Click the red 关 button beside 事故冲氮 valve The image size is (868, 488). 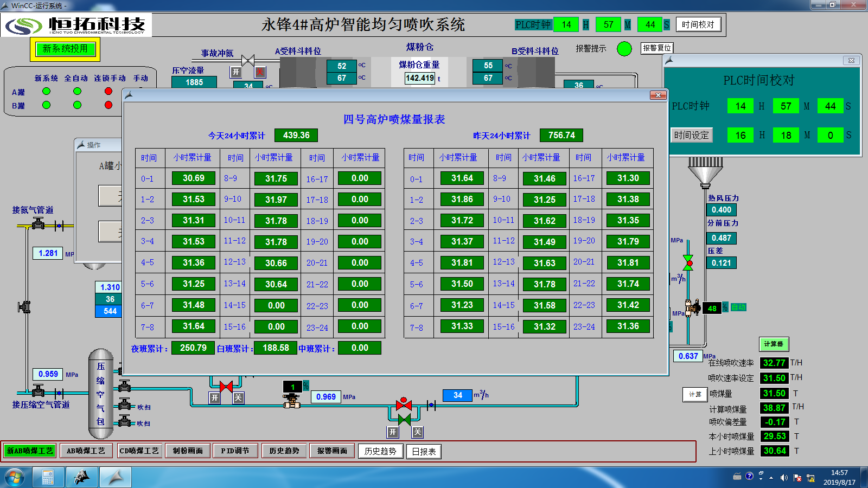260,72
